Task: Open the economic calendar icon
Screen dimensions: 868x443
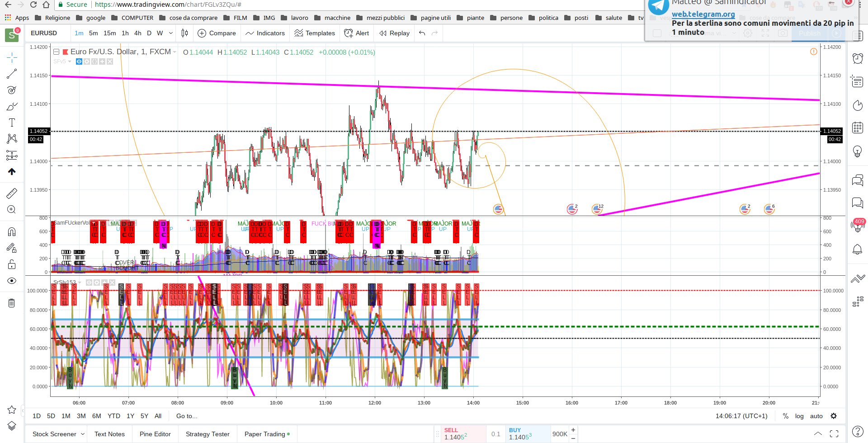Action: (x=858, y=128)
